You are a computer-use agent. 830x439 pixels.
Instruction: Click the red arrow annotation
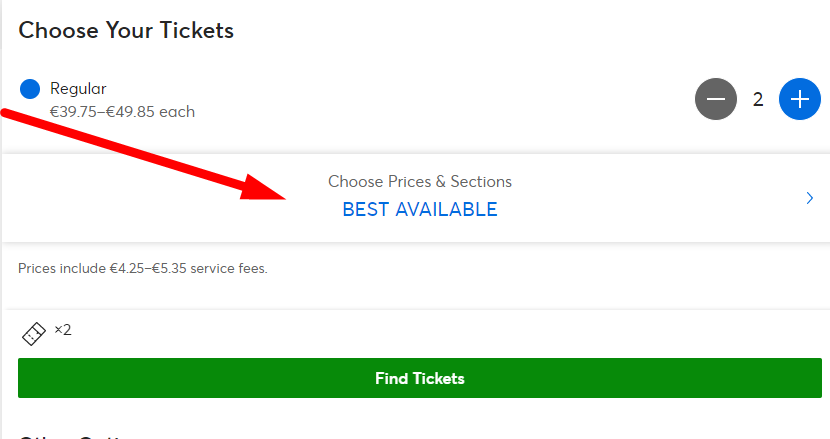point(143,154)
